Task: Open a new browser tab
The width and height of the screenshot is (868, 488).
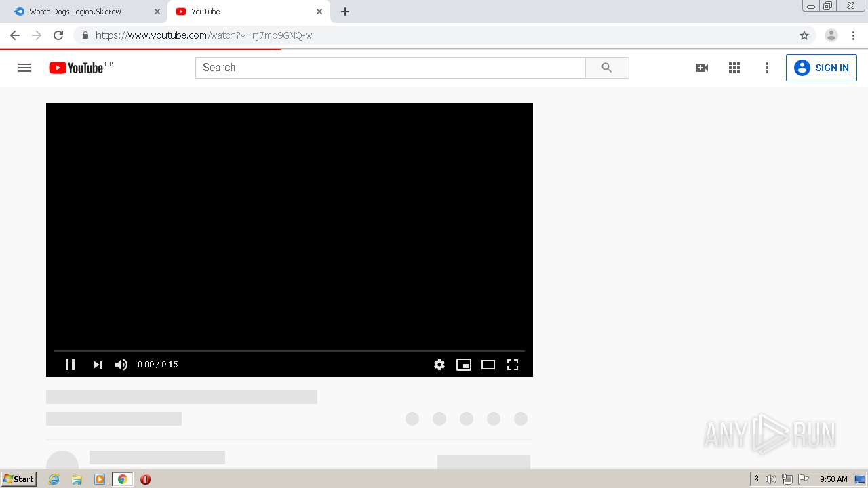Action: pos(345,12)
